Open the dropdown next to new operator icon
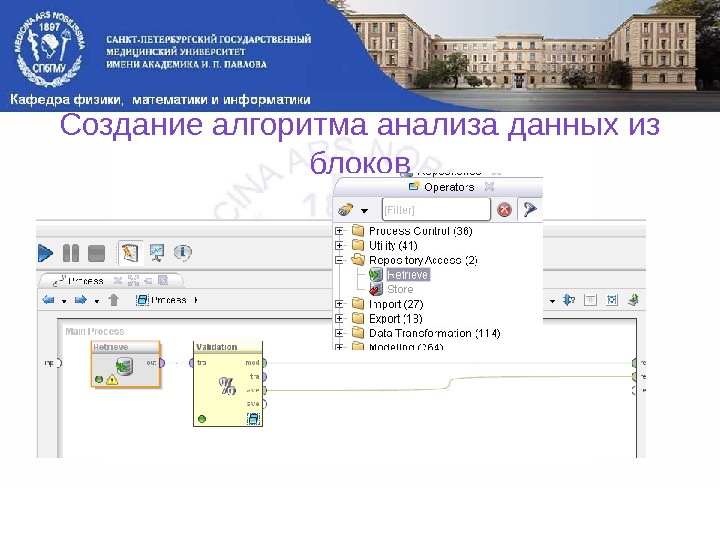This screenshot has height=540, width=720. tap(364, 211)
